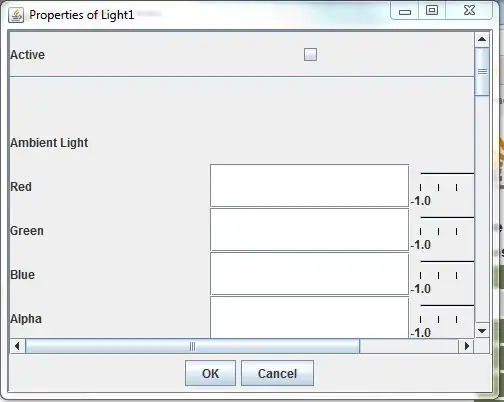Enable the Active checkbox
Screen dimensions: 504x402
coord(310,54)
